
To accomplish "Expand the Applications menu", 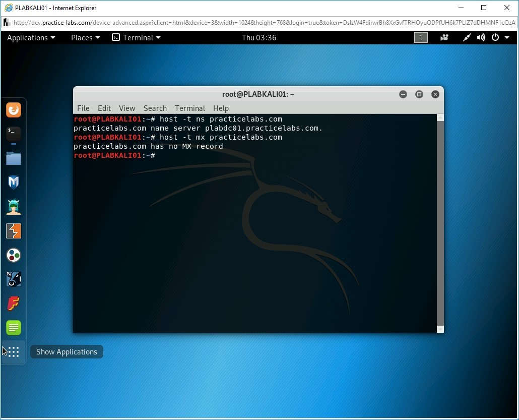I will pyautogui.click(x=31, y=38).
